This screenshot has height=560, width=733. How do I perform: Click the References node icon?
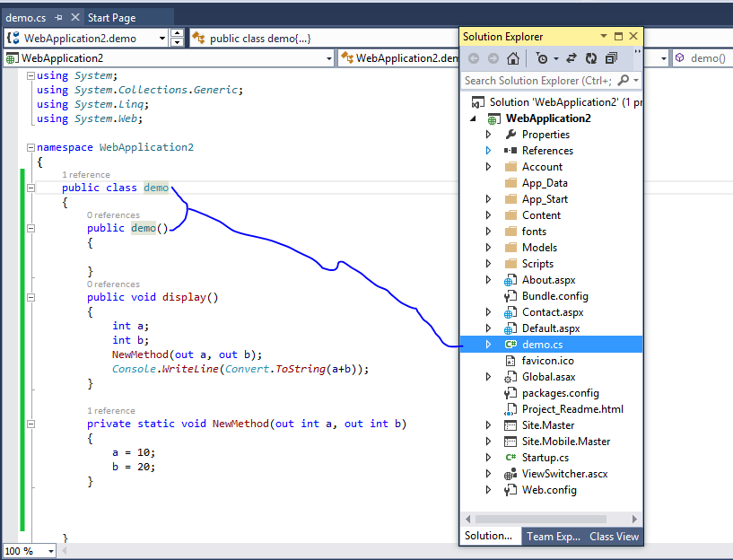(x=510, y=151)
